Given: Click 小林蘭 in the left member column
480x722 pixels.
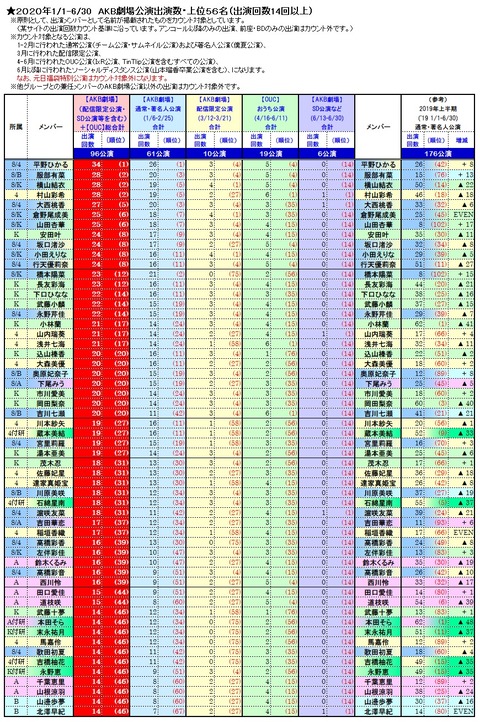Looking at the screenshot, I should [x=50, y=324].
